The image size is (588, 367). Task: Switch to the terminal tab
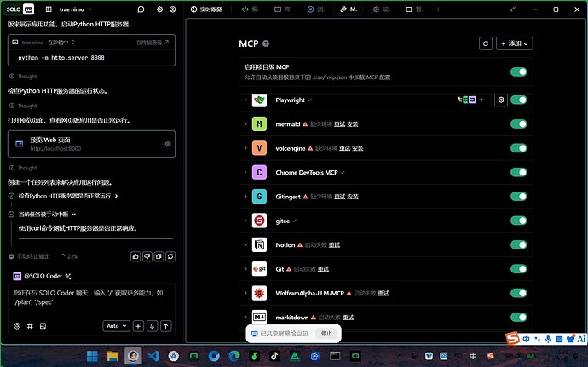(x=283, y=9)
